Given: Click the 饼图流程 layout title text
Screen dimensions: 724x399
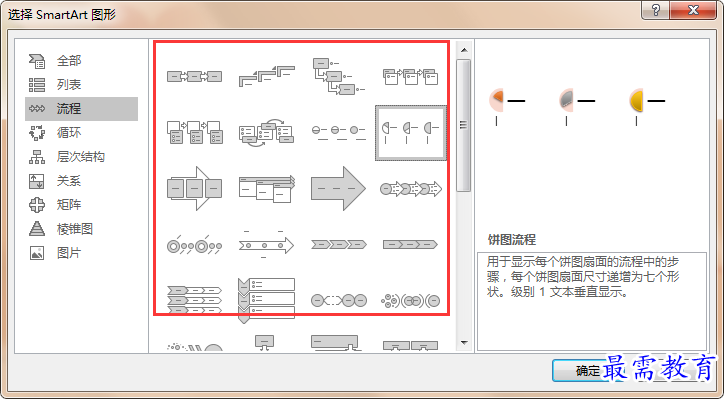Looking at the screenshot, I should coord(512,240).
